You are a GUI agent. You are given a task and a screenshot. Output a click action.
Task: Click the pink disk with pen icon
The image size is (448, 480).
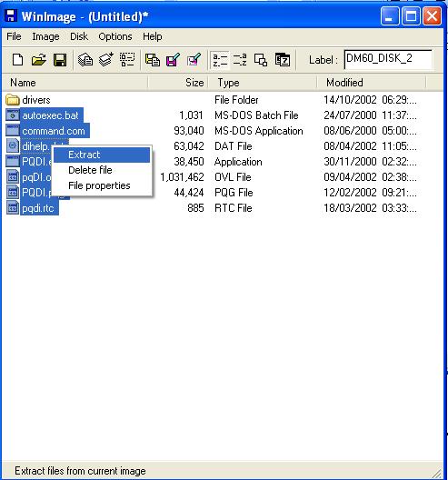(x=194, y=60)
